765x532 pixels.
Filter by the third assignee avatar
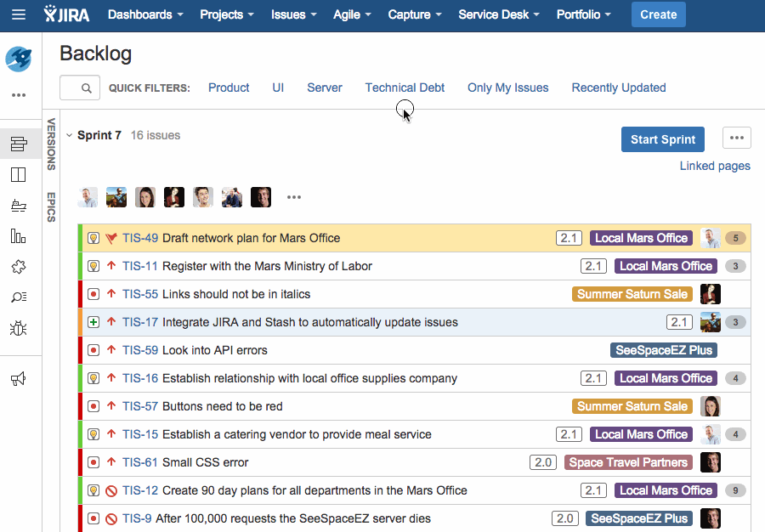pos(145,197)
